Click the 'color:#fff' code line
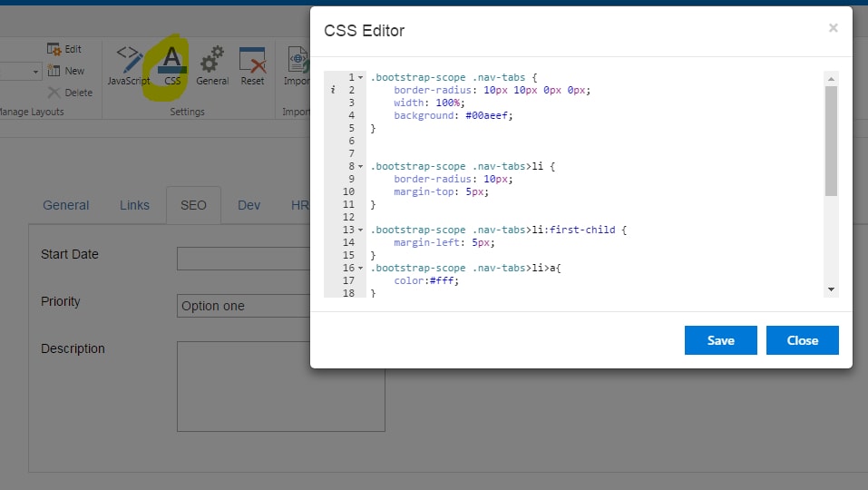This screenshot has height=490, width=868. click(426, 280)
